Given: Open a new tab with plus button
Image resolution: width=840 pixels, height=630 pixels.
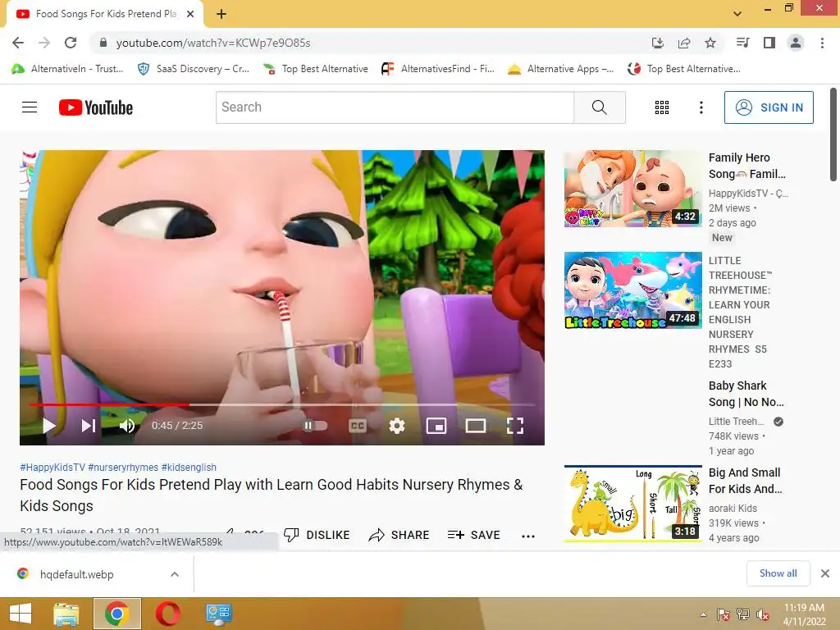Looking at the screenshot, I should (221, 14).
